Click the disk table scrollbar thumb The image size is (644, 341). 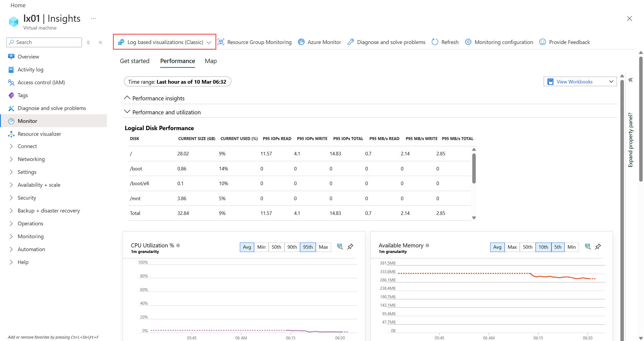[474, 168]
